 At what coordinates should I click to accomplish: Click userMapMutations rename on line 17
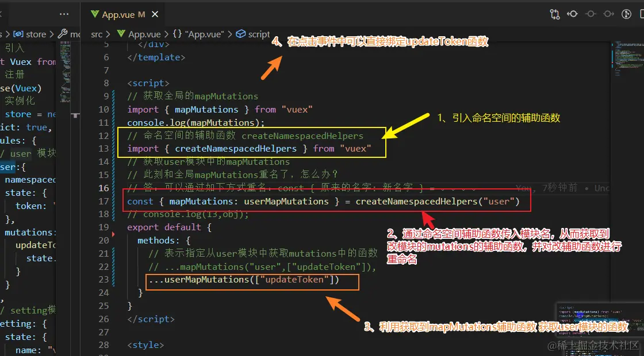pos(286,201)
